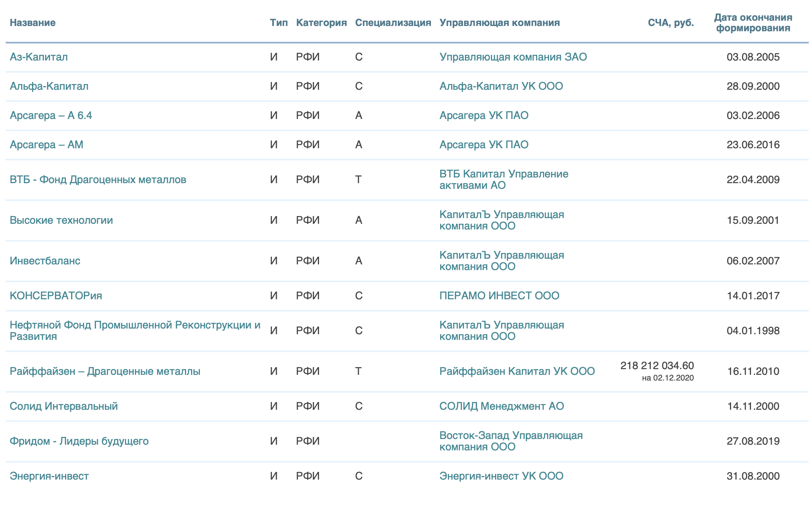Select date 14.11.2000 cell
Image resolution: width=812 pixels, height=506 pixels.
(753, 406)
